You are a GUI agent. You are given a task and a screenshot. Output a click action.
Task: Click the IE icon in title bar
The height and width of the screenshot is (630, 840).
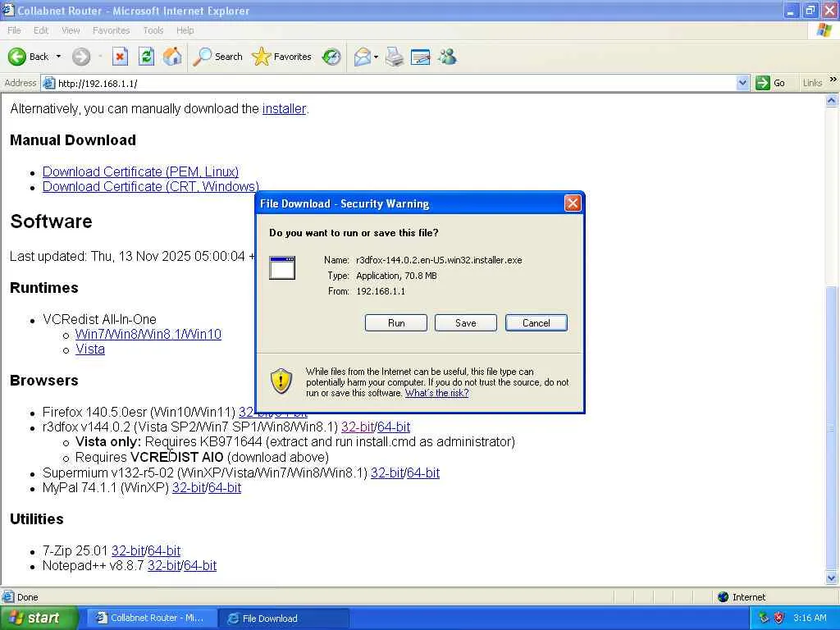point(8,10)
